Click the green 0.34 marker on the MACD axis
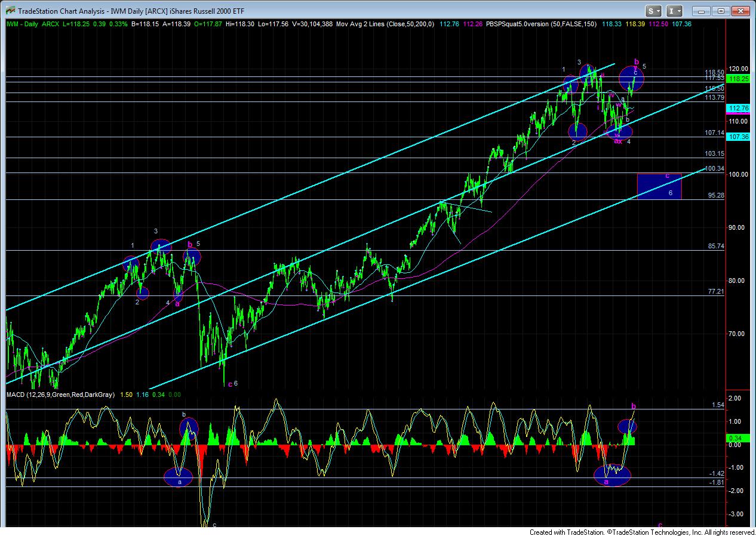Image resolution: width=756 pixels, height=536 pixels. (x=737, y=438)
